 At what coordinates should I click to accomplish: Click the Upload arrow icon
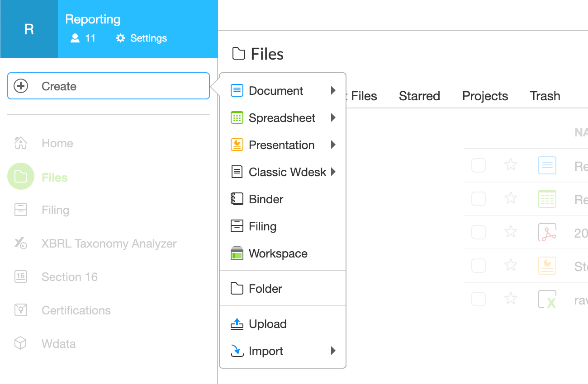[x=237, y=324]
